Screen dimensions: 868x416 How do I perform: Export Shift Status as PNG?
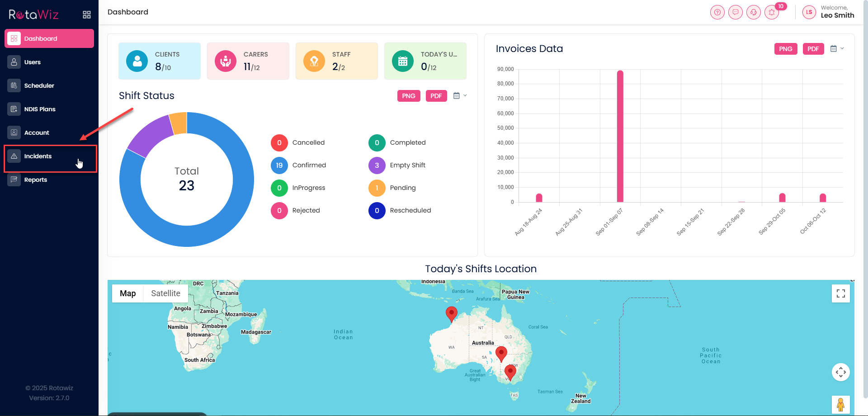[x=408, y=96]
